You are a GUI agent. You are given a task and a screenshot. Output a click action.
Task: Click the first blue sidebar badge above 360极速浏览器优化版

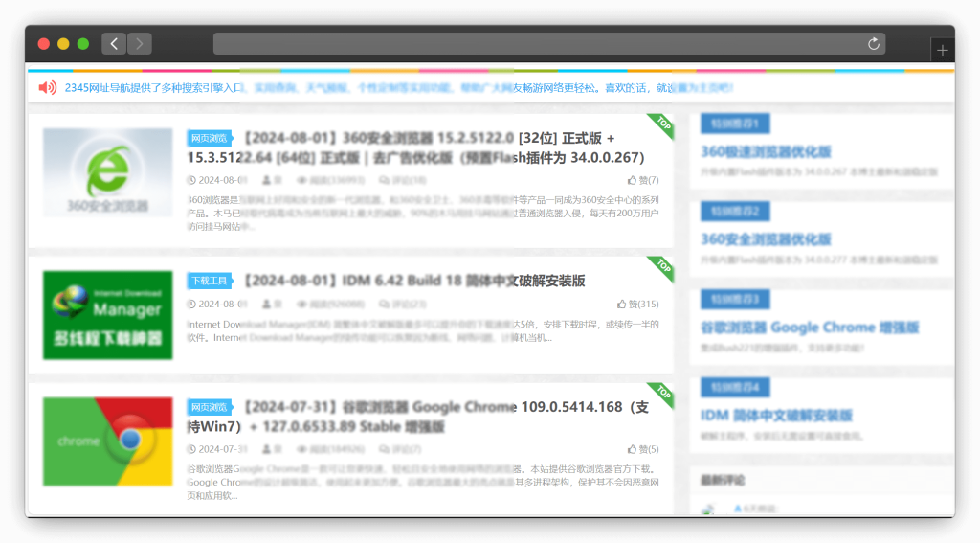click(735, 124)
